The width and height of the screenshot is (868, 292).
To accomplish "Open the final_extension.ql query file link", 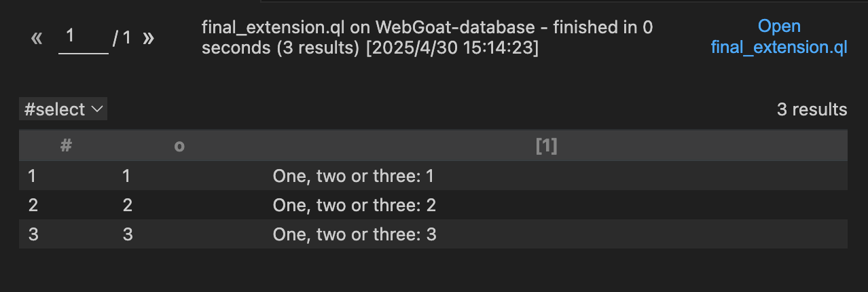I will click(779, 37).
